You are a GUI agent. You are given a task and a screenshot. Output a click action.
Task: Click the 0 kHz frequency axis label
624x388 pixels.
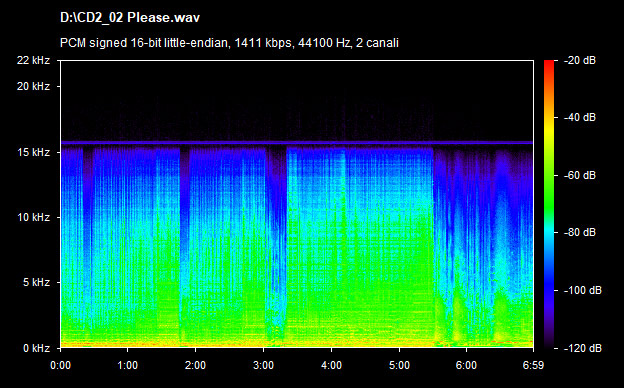point(36,349)
